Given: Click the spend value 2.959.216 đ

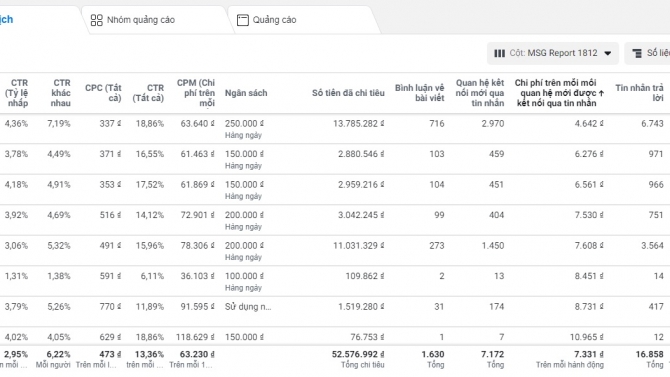Looking at the screenshot, I should coord(361,185).
